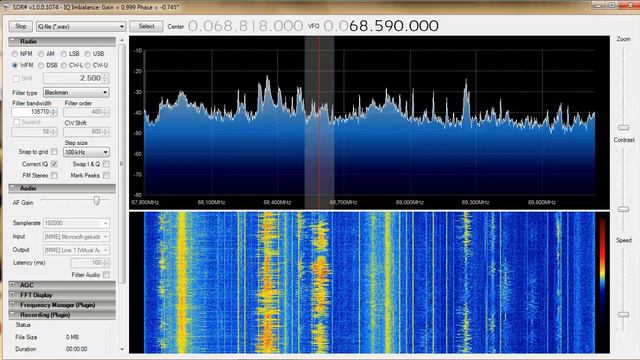This screenshot has width=640, height=360.
Task: Select the AM mode radio button
Action: click(x=41, y=54)
